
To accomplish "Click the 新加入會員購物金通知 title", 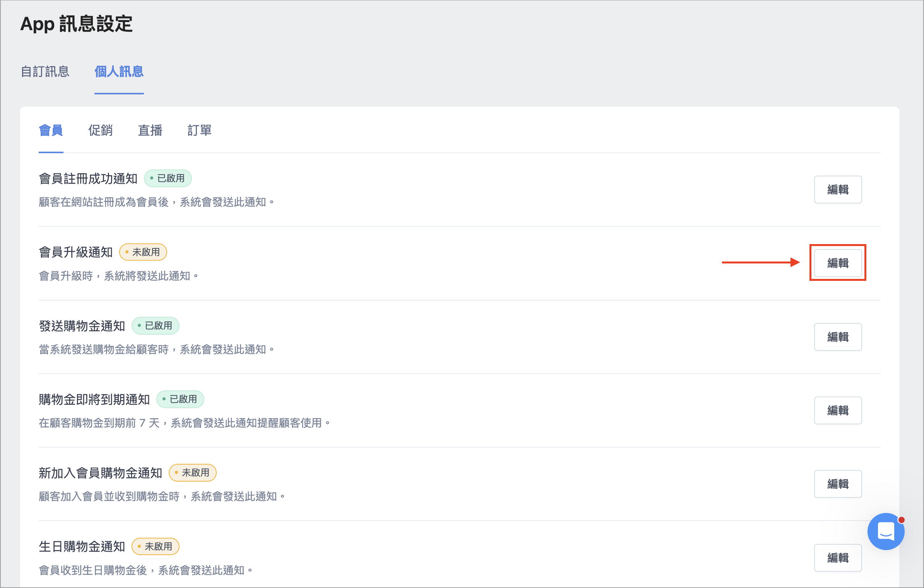I will pyautogui.click(x=101, y=473).
